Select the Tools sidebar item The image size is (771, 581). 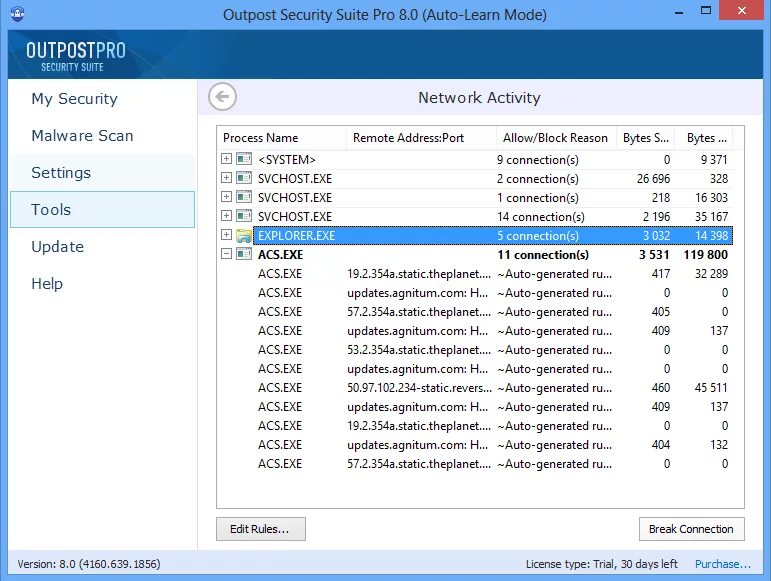click(x=102, y=209)
